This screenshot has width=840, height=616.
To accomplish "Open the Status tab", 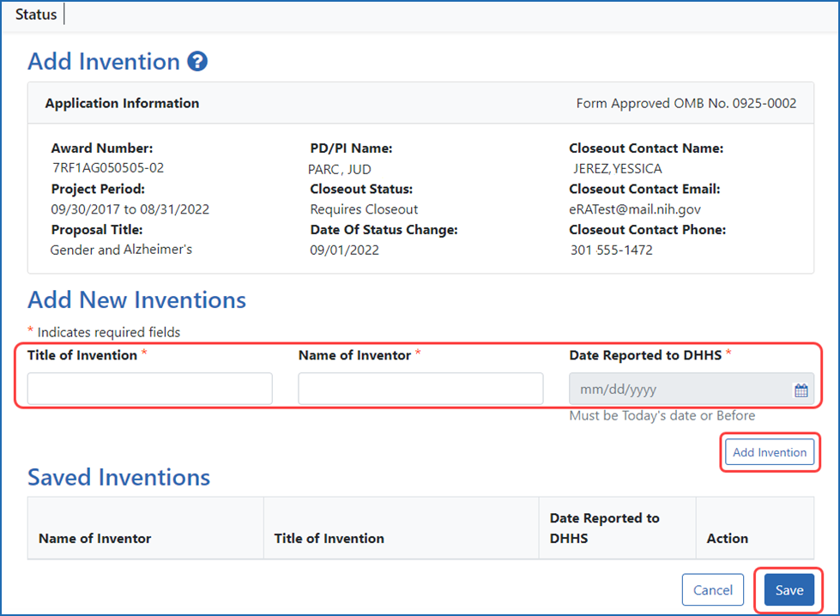I will coord(36,15).
